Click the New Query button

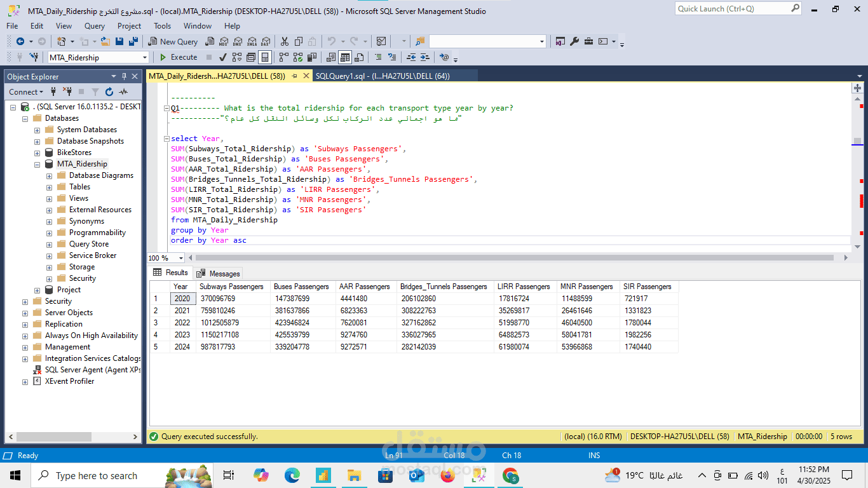pos(173,41)
